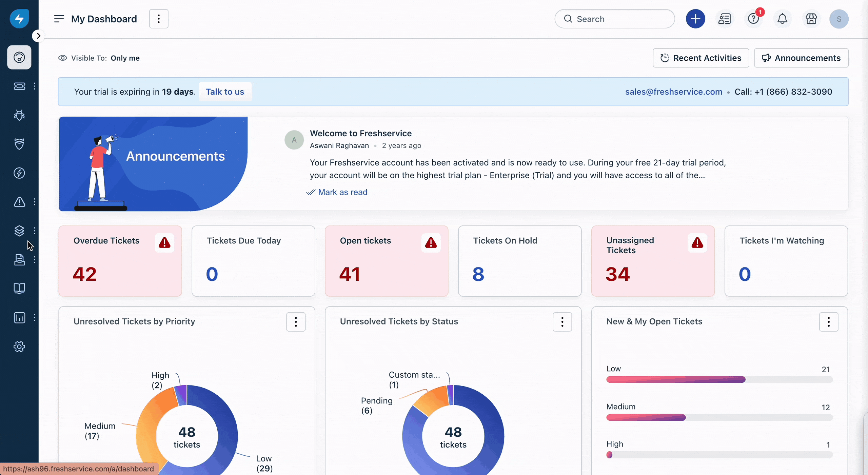Toggle notification bell in top toolbar
Screen dimensions: 868x475
[x=782, y=19]
